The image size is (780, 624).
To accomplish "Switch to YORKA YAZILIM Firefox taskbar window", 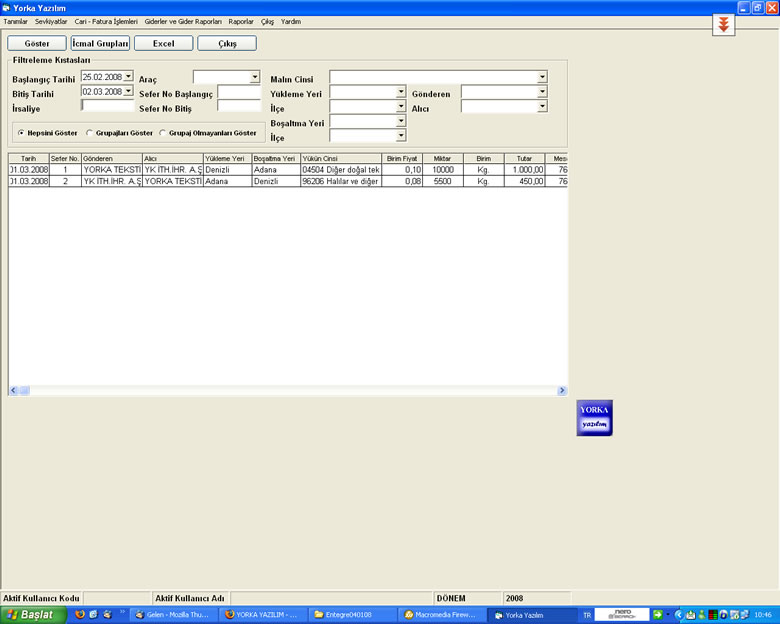I will click(x=263, y=615).
